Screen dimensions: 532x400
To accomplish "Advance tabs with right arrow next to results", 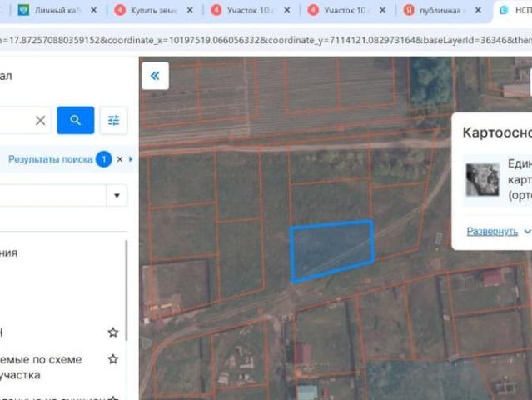I will pos(131,159).
